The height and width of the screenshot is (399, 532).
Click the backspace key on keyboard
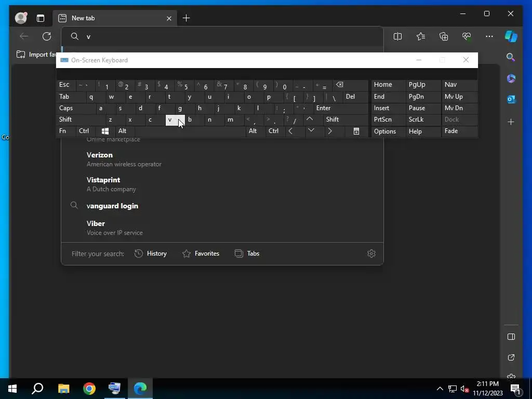click(351, 85)
